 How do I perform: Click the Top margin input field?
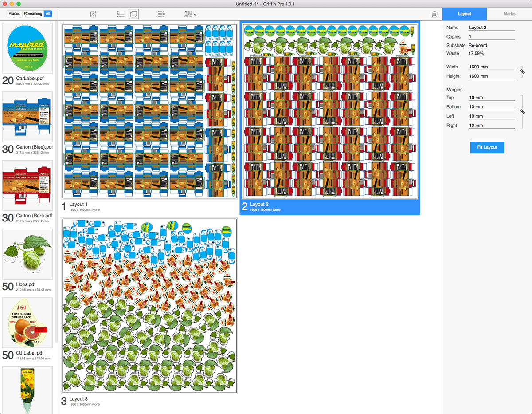pyautogui.click(x=491, y=98)
